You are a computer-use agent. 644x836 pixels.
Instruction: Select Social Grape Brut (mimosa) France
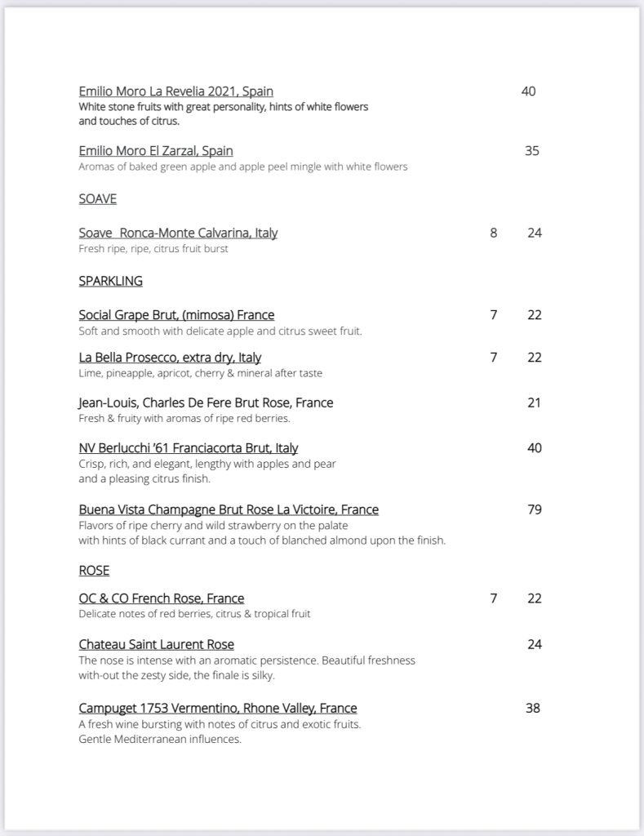pos(176,315)
